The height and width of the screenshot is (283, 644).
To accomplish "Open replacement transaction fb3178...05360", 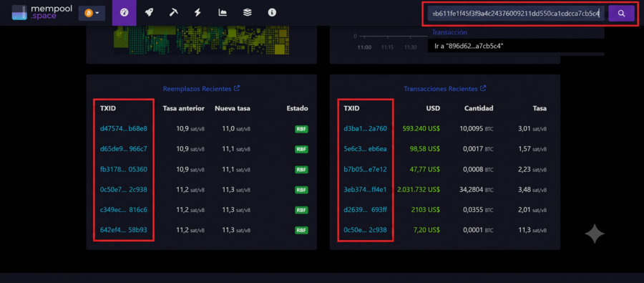I will [124, 170].
